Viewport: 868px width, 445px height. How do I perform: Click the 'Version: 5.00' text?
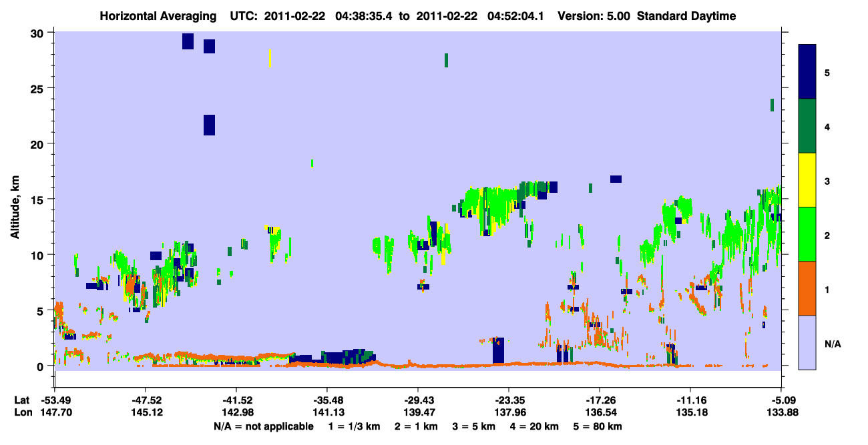click(x=594, y=16)
